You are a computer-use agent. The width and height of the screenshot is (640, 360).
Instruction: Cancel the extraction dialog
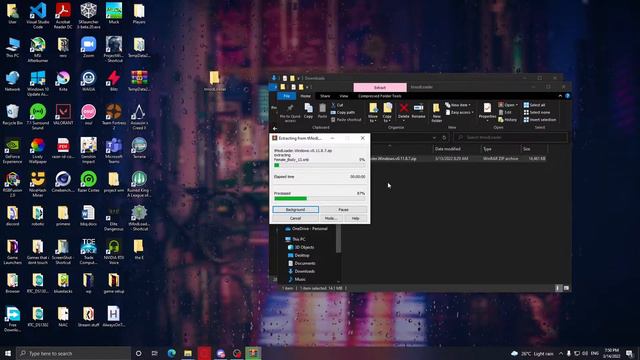click(x=296, y=218)
